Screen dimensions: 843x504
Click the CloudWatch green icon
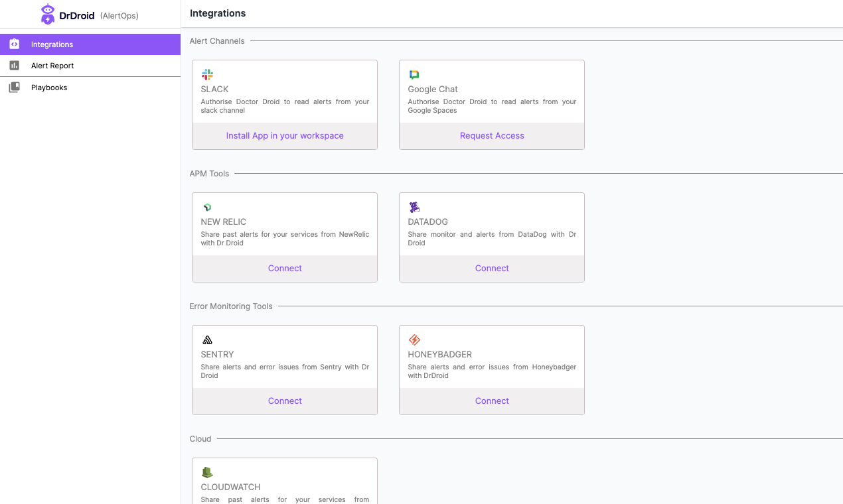207,472
